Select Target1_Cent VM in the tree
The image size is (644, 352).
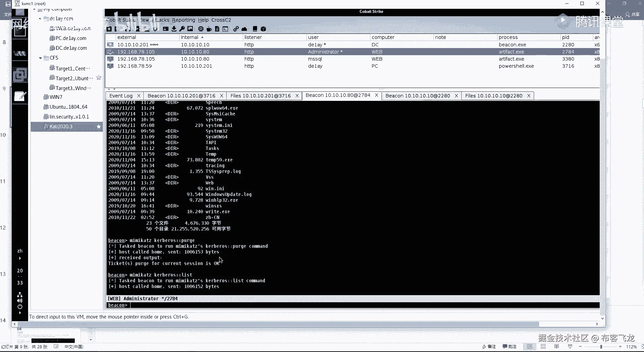[x=70, y=68]
